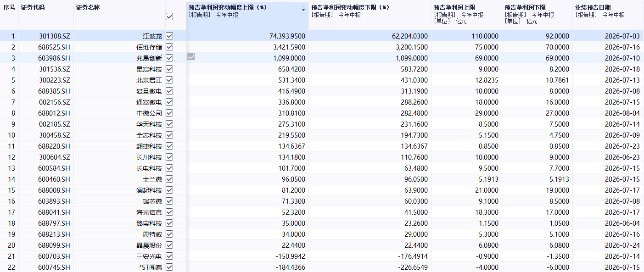This screenshot has width=644, height=272.
Task: Click the security name 澜起科技
Action: coord(149,190)
